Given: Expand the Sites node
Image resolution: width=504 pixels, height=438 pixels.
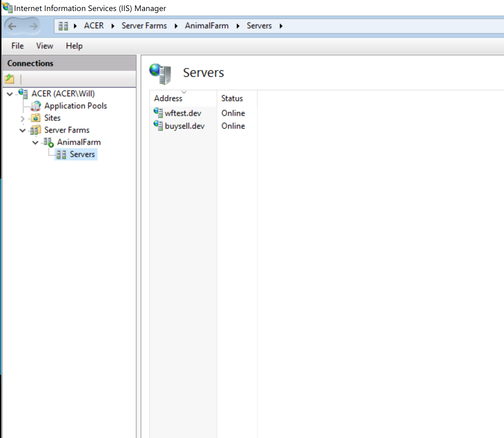Looking at the screenshot, I should [x=22, y=118].
